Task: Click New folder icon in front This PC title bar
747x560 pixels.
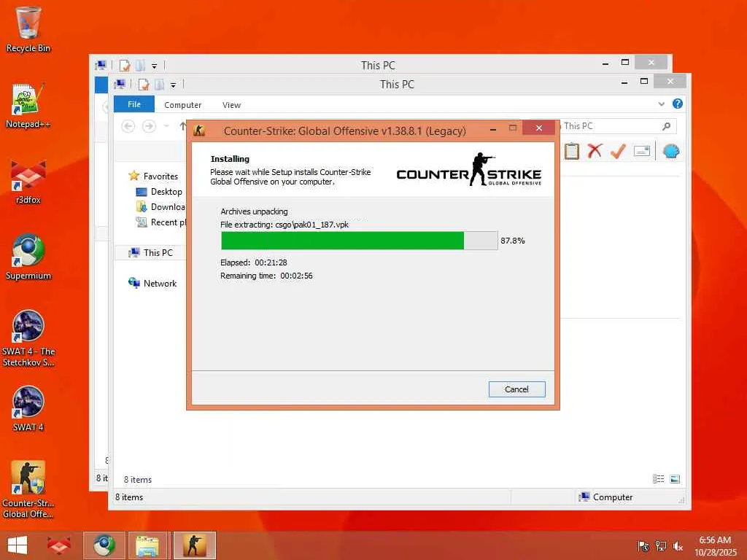Action: 159,85
